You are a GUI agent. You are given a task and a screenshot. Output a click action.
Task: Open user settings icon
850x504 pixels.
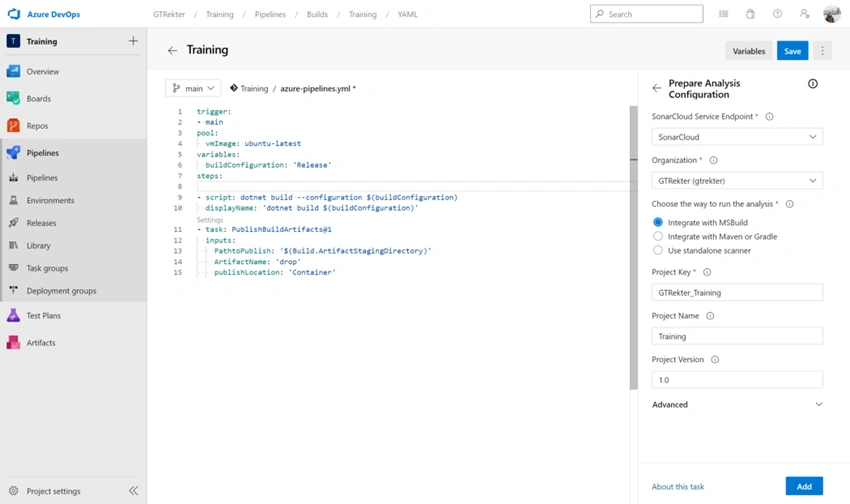[x=804, y=14]
